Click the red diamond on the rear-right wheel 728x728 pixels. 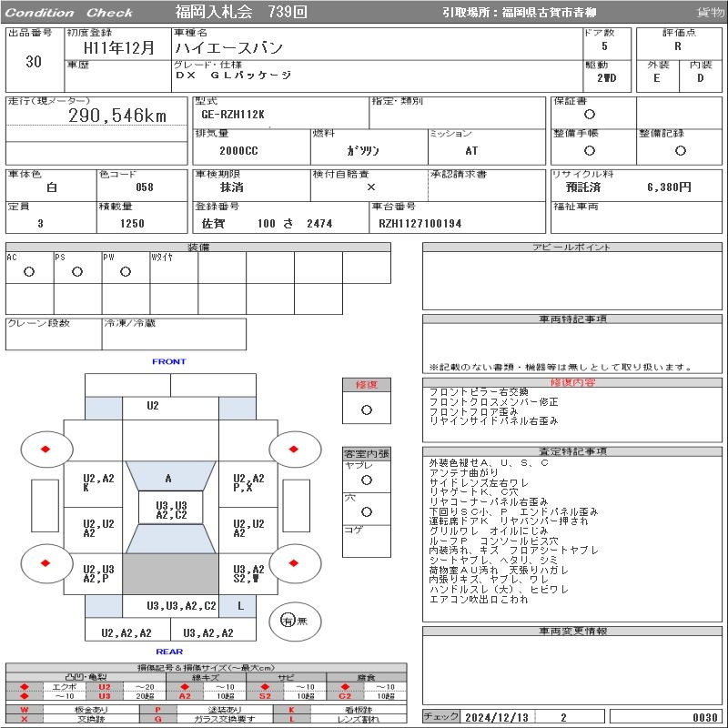click(x=295, y=563)
